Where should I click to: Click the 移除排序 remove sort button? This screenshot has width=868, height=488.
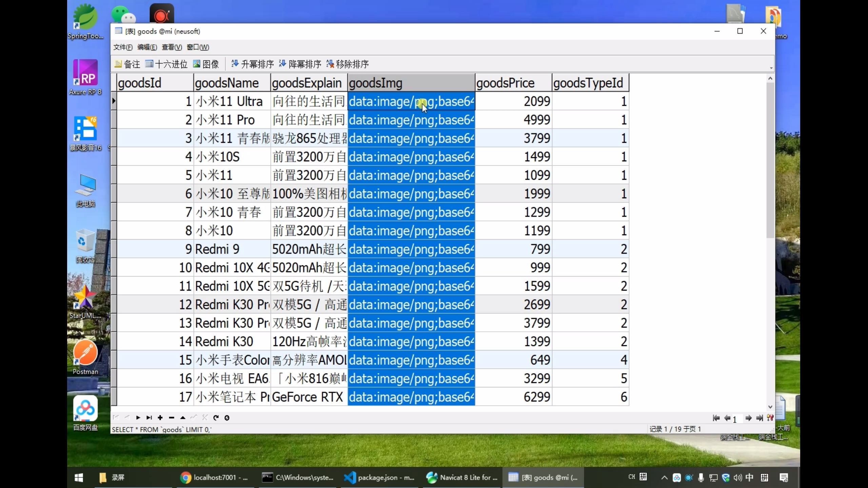point(347,64)
